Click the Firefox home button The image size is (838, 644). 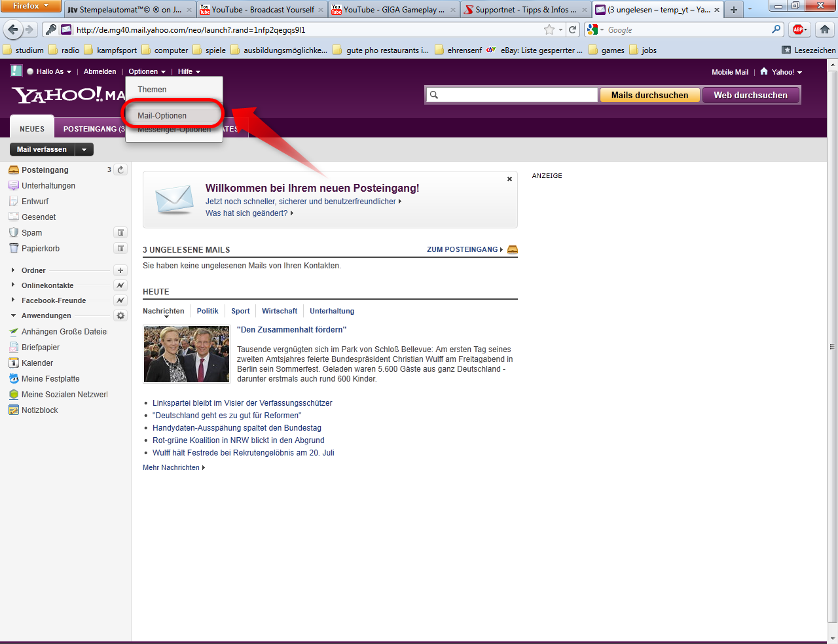click(x=824, y=29)
